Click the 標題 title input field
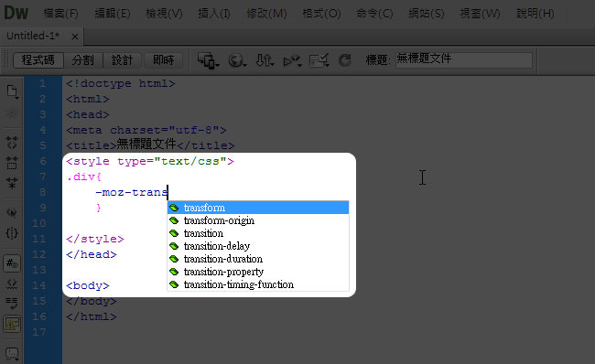 (x=464, y=60)
